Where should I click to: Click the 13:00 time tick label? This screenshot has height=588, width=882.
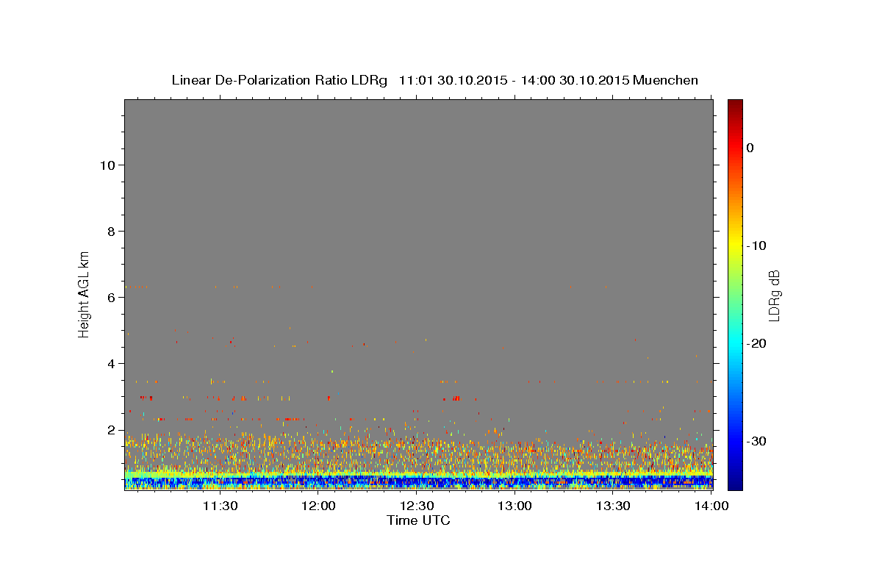[515, 506]
